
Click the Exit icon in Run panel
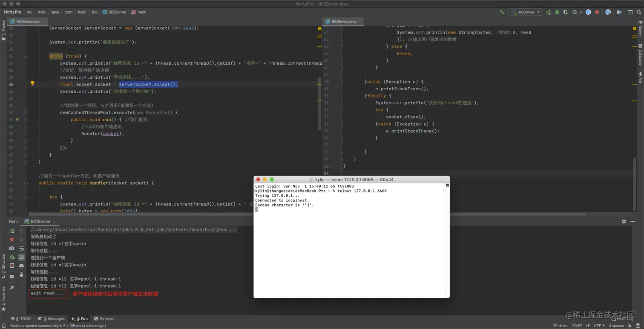point(12,266)
